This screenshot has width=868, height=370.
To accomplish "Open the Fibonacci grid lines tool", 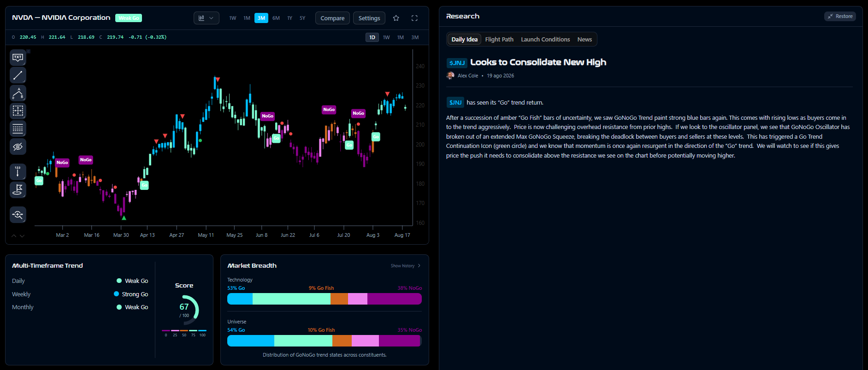I will tap(18, 129).
